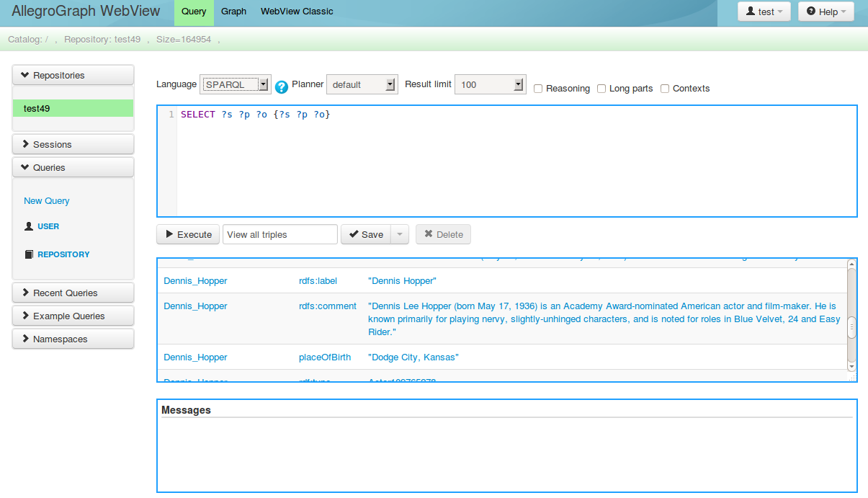Click the REPOSITORY book icon

29,254
